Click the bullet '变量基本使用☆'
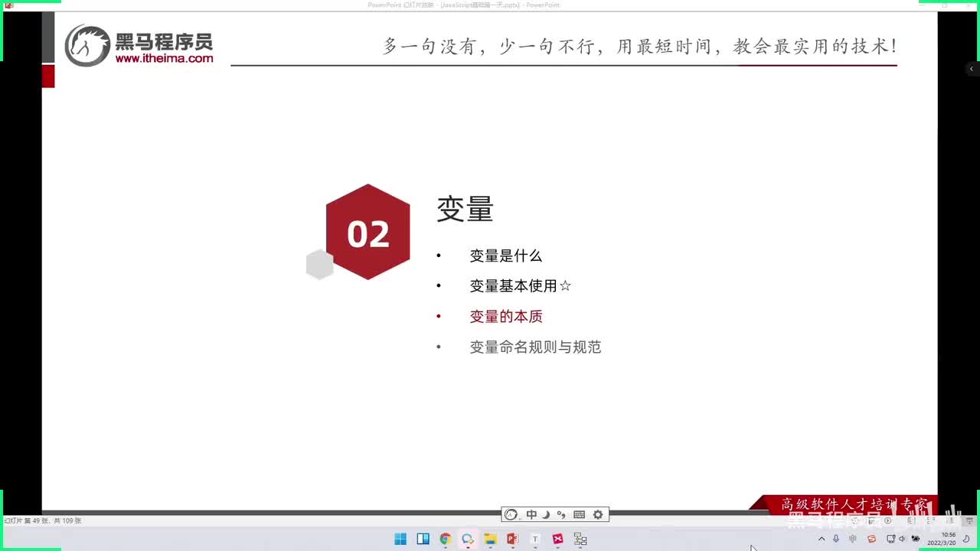This screenshot has width=980, height=551. 521,286
